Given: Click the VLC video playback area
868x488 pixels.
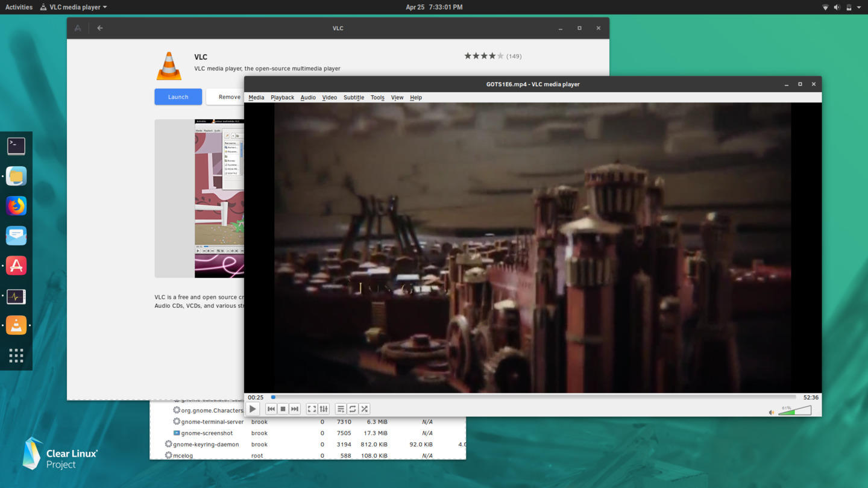Looking at the screenshot, I should [533, 248].
